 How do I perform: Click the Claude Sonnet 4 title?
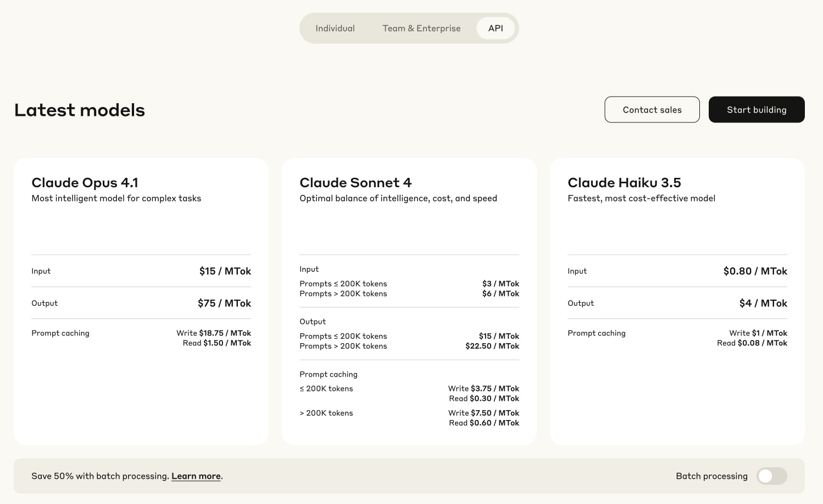pos(355,182)
